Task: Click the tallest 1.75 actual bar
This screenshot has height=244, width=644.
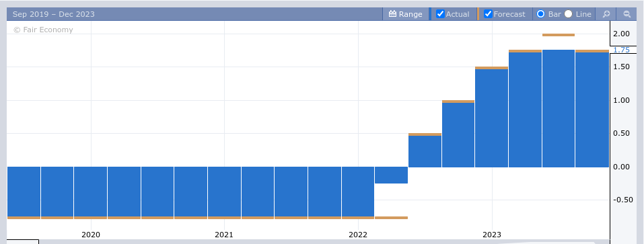Action: pos(558,108)
